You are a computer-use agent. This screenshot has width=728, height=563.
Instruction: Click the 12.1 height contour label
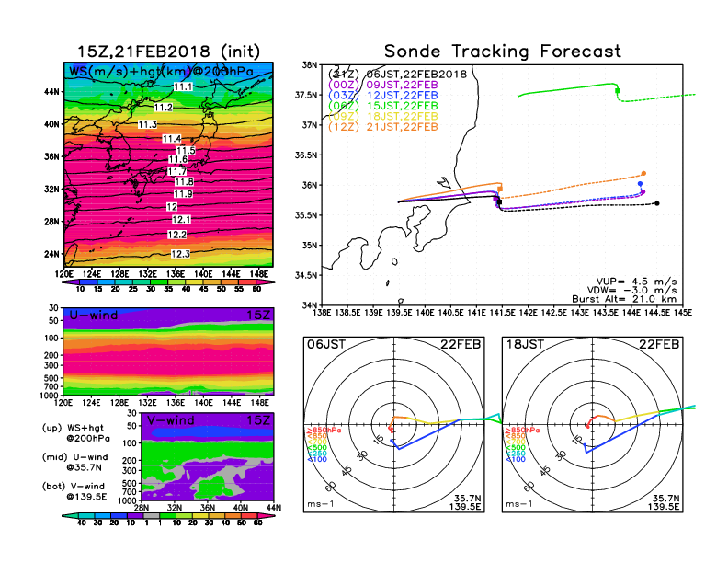pyautogui.click(x=181, y=219)
